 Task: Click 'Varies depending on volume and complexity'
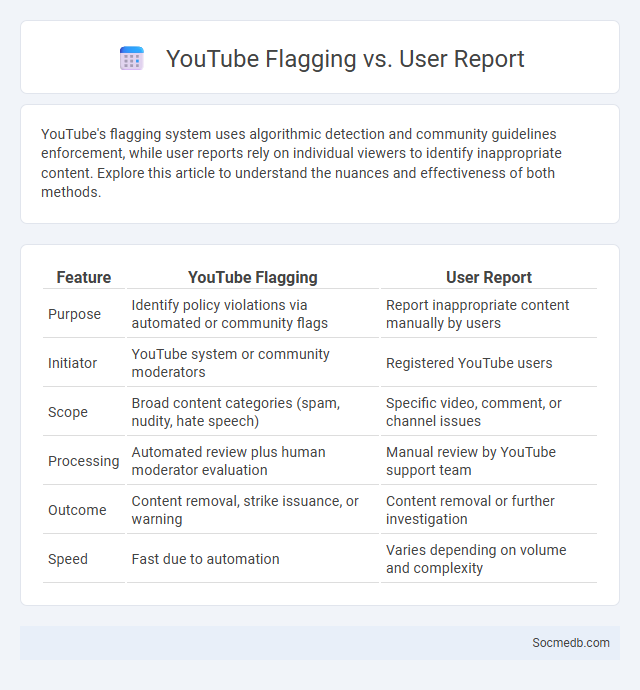click(x=476, y=559)
